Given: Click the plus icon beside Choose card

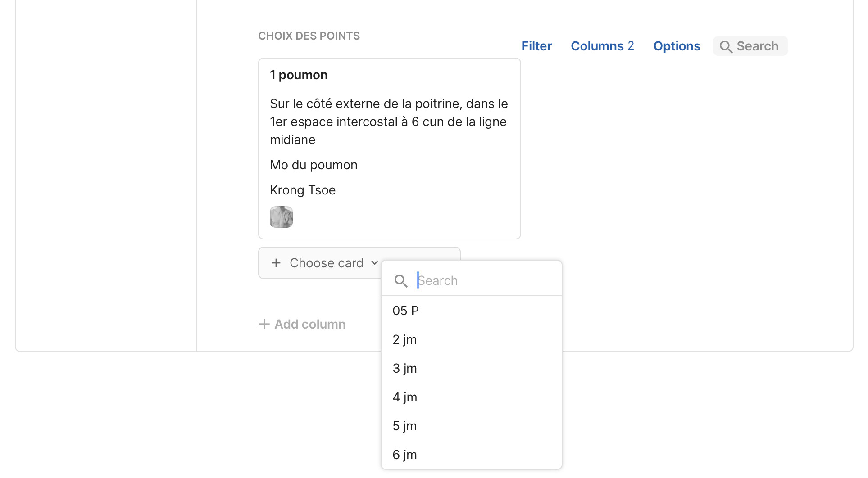Looking at the screenshot, I should pos(276,263).
